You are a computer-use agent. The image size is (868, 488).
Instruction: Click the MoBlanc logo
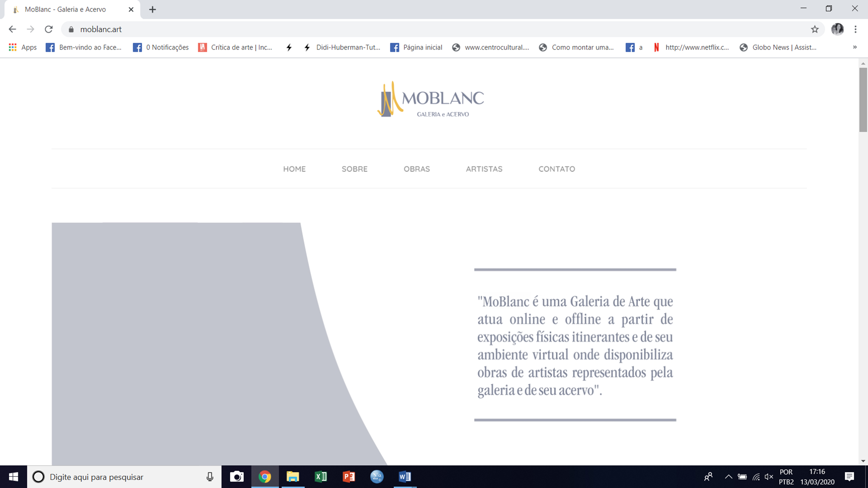[430, 99]
